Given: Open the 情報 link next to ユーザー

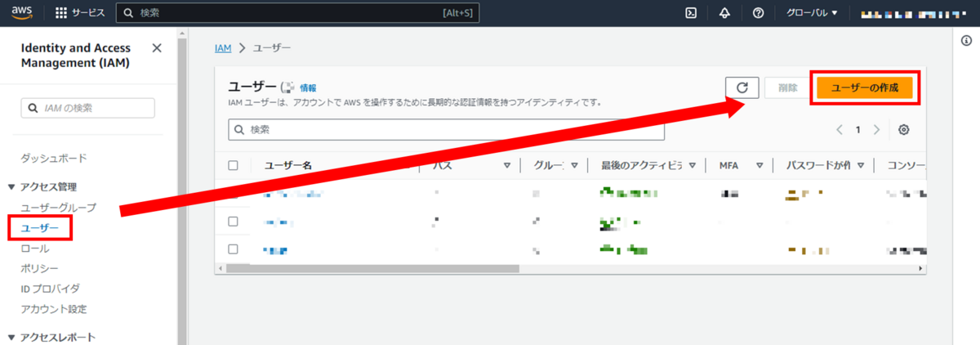Looking at the screenshot, I should click(308, 87).
